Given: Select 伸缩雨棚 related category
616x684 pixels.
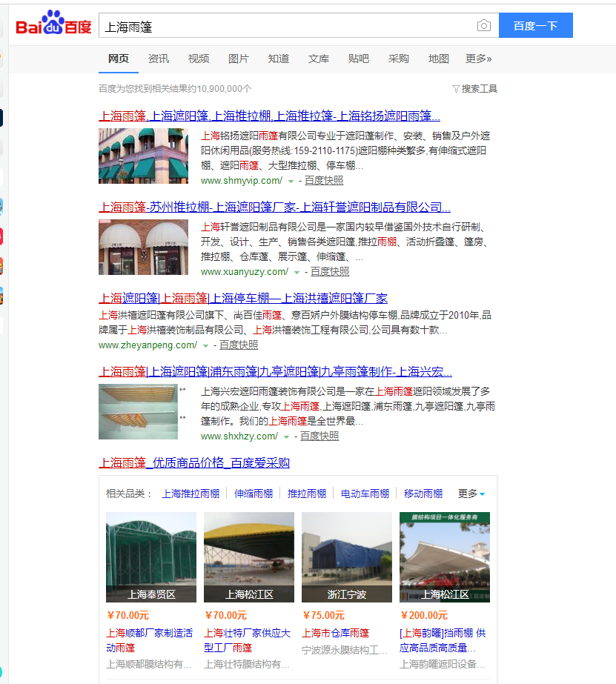Looking at the screenshot, I should click(x=254, y=494).
